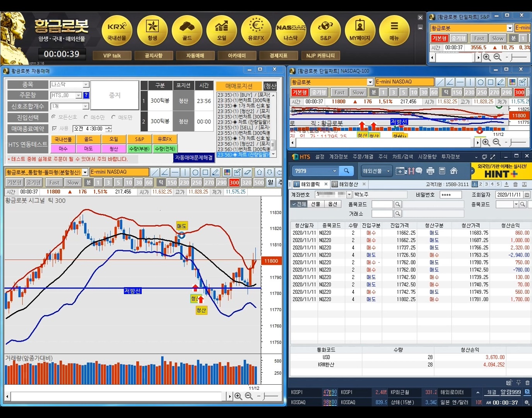Open 계좌정보 menu in HTS

pos(339,157)
